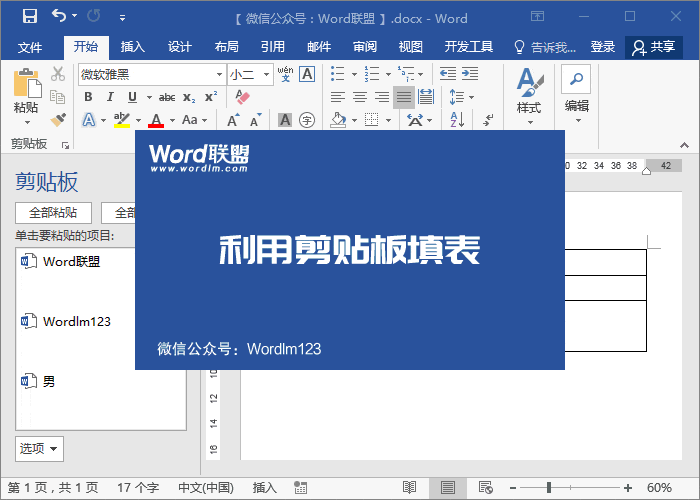Click the zoom in plus button
This screenshot has height=500, width=700.
pos(628,488)
